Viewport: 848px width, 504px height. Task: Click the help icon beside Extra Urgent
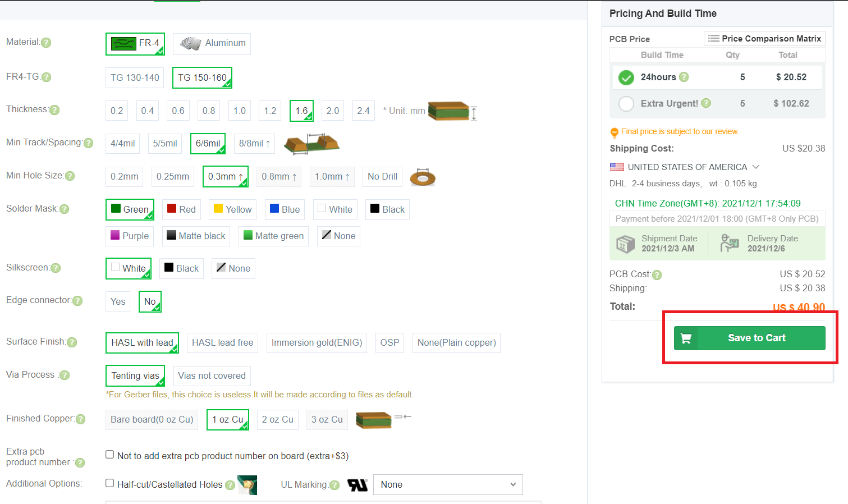click(x=706, y=103)
